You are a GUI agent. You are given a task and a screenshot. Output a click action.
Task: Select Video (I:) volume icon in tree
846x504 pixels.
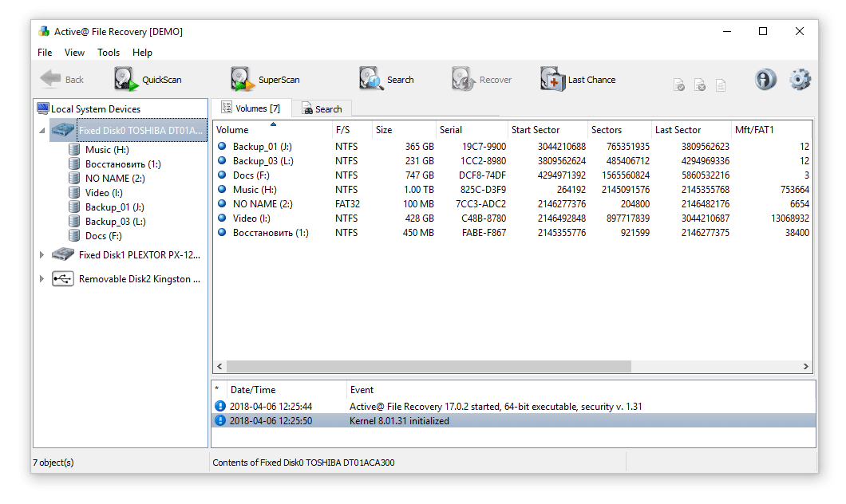tap(74, 192)
